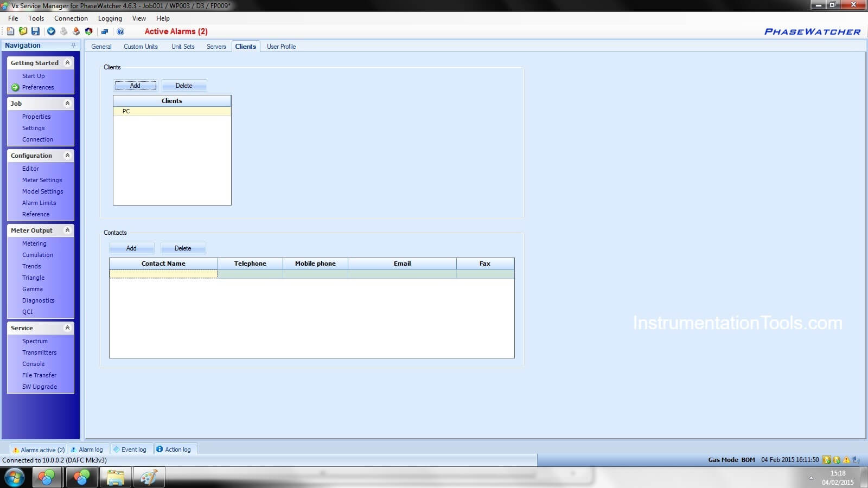Select the PC row in the Clients list
868x488 pixels.
pyautogui.click(x=172, y=111)
